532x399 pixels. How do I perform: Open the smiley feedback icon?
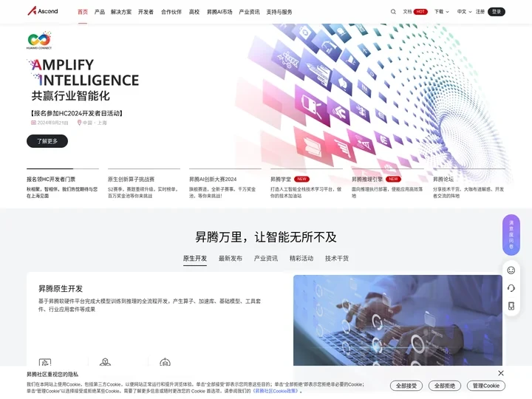coord(511,270)
